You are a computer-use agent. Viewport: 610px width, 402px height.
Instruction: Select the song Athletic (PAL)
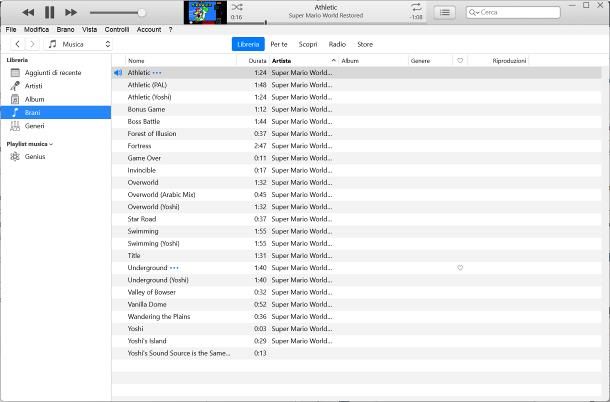pyautogui.click(x=356, y=85)
